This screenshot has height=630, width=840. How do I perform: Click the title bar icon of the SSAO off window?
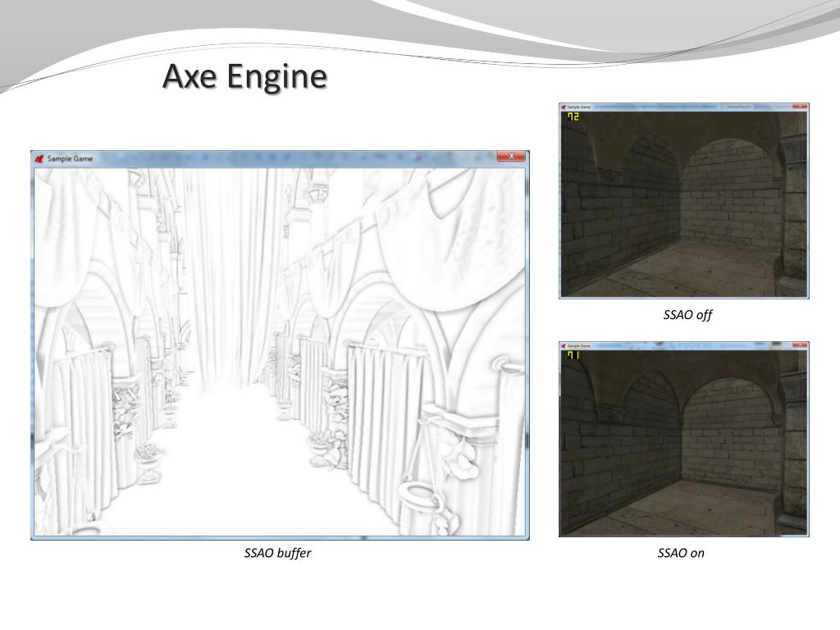tap(564, 107)
